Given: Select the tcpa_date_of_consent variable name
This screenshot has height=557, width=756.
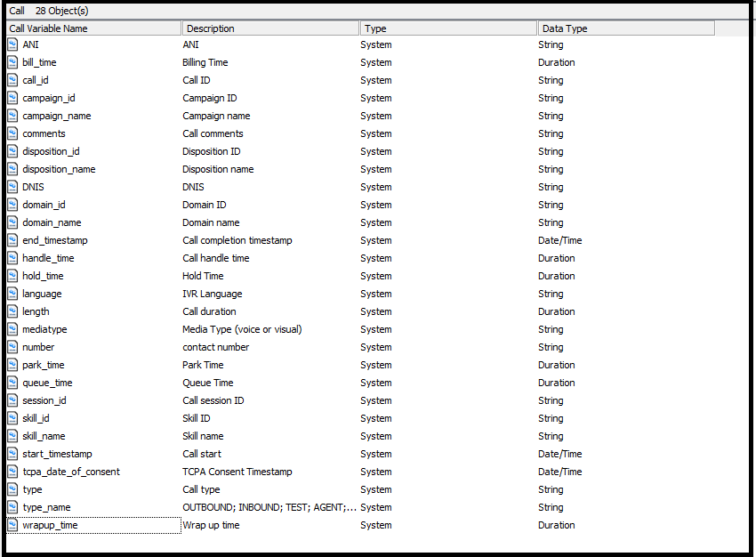Looking at the screenshot, I should click(x=71, y=472).
